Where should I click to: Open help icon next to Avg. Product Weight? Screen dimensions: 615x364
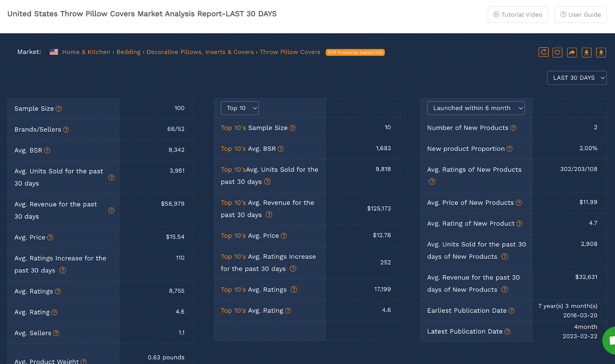point(83,361)
